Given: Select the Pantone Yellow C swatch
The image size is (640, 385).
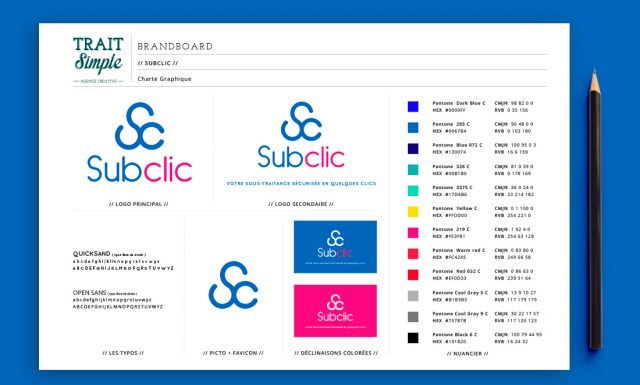Looking at the screenshot, I should point(413,211).
